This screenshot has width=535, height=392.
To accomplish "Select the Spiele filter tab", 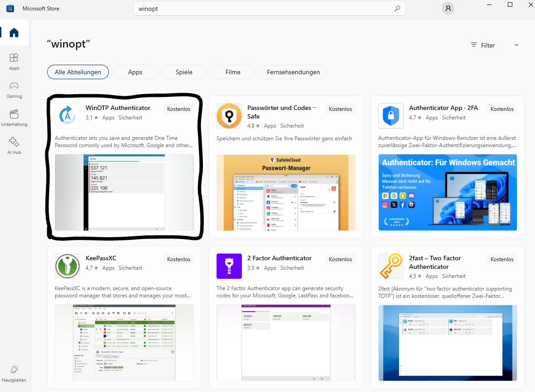I will click(184, 72).
